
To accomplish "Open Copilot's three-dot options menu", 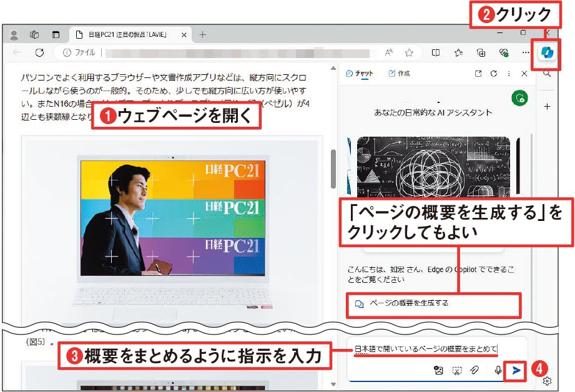I will [509, 73].
